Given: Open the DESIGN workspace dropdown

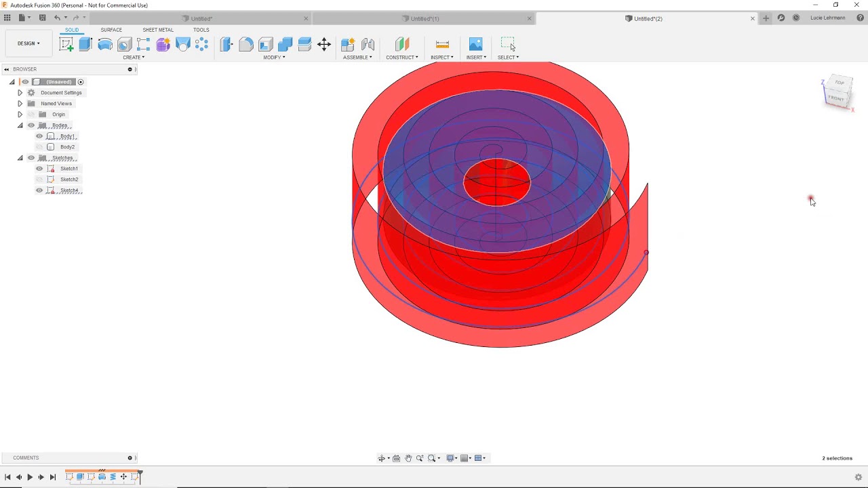Looking at the screenshot, I should click(x=28, y=43).
